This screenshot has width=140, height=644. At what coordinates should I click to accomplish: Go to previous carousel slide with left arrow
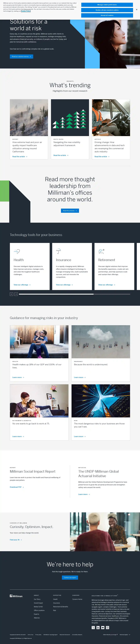pos(11,294)
